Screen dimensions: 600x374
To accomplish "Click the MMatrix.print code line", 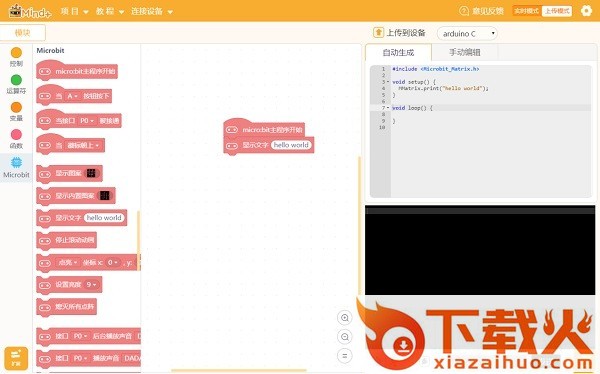I will coord(443,88).
